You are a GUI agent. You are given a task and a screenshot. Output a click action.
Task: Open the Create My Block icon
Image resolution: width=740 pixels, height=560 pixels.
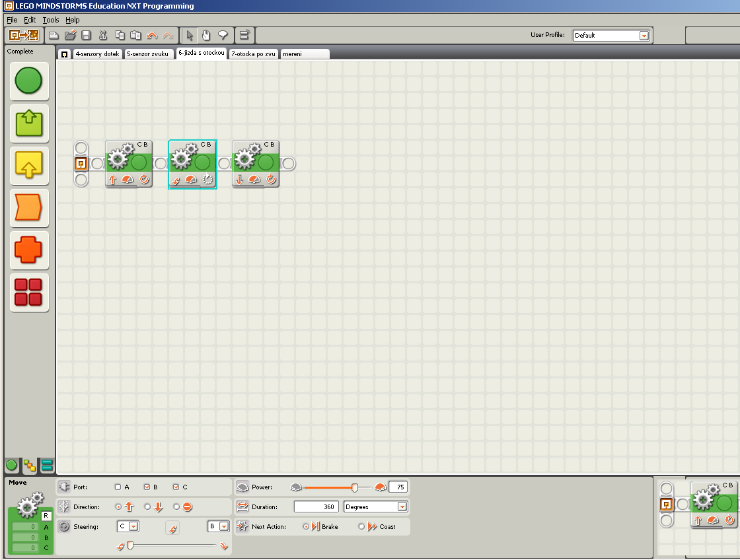(244, 35)
